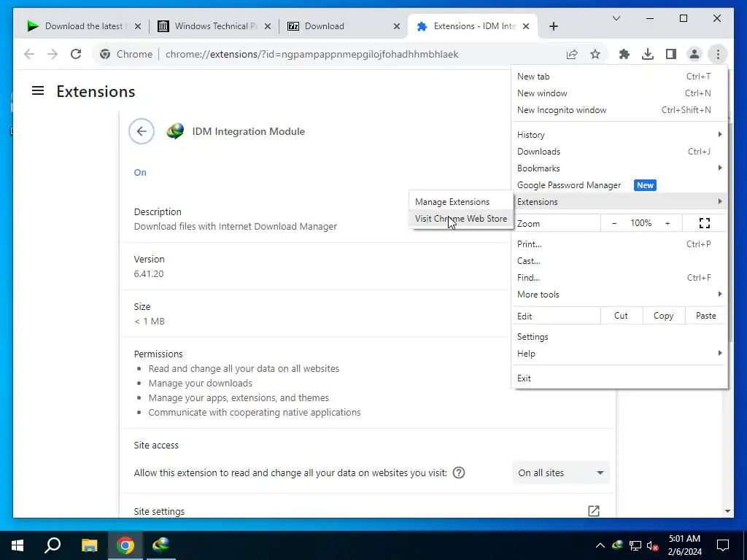Close the Download the latest tab
Viewport: 747px width, 560px height.
[x=138, y=26]
